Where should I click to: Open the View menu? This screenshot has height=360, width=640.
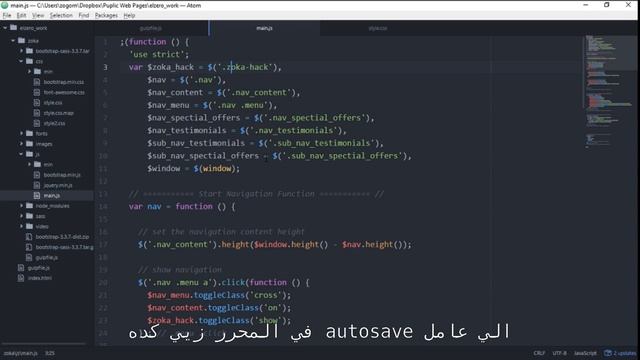[38, 16]
